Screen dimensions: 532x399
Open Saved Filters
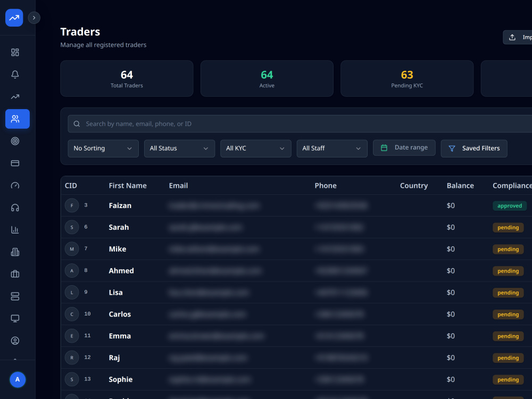click(474, 148)
